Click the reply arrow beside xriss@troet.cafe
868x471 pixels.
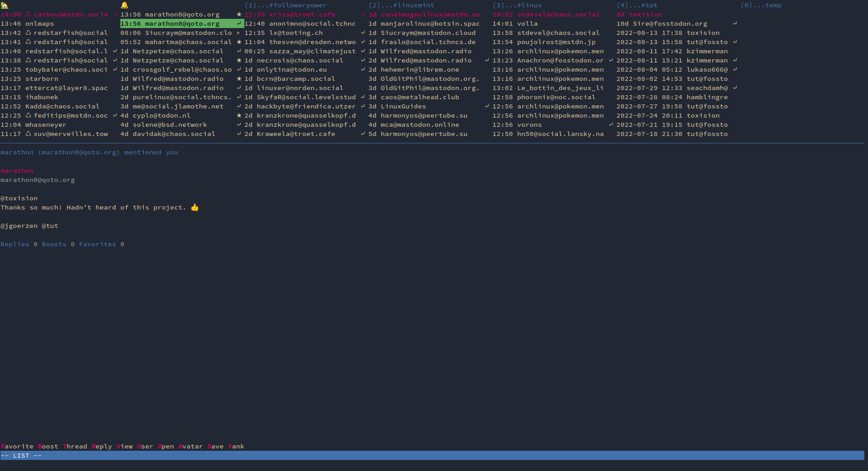[x=363, y=14]
